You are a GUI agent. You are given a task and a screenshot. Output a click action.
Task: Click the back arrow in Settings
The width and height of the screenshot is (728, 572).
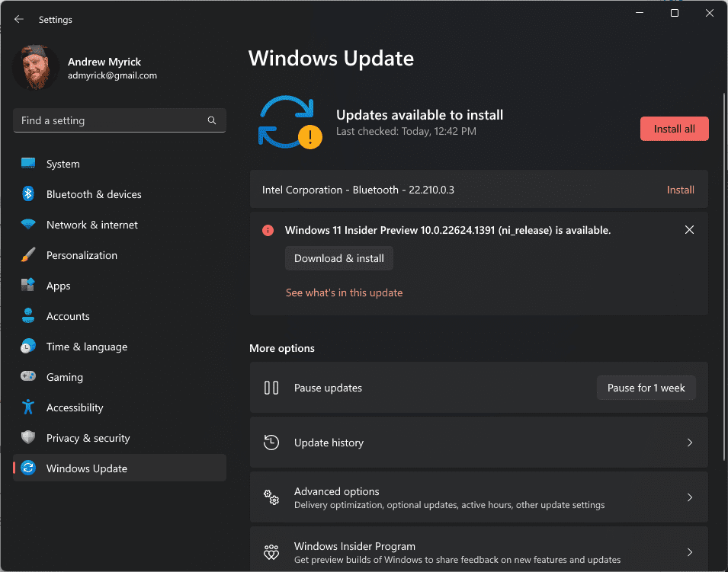[x=19, y=20]
